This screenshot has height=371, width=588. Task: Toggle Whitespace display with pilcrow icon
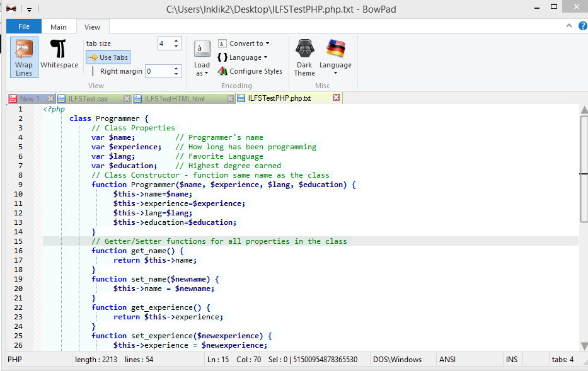[59, 55]
